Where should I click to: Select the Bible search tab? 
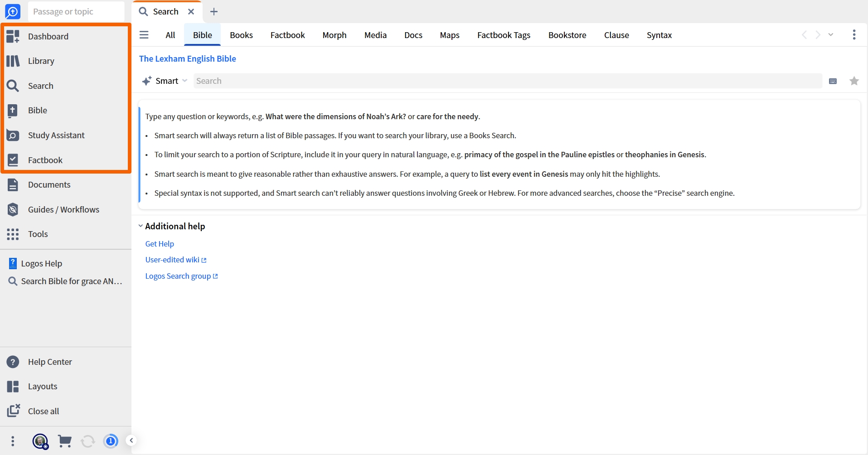(203, 35)
